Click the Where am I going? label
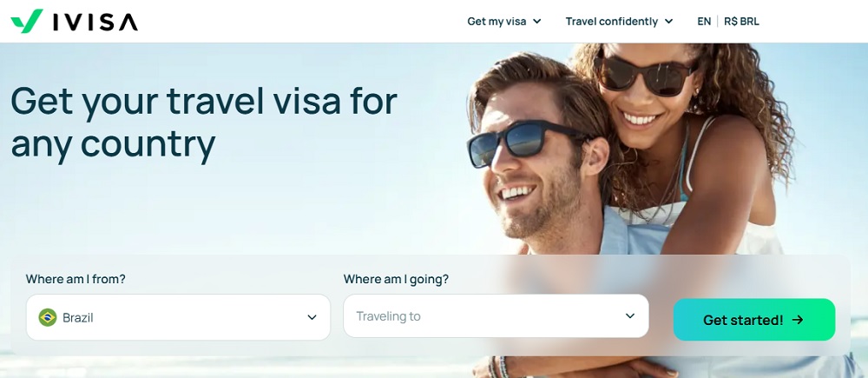The width and height of the screenshot is (868, 378). 396,279
